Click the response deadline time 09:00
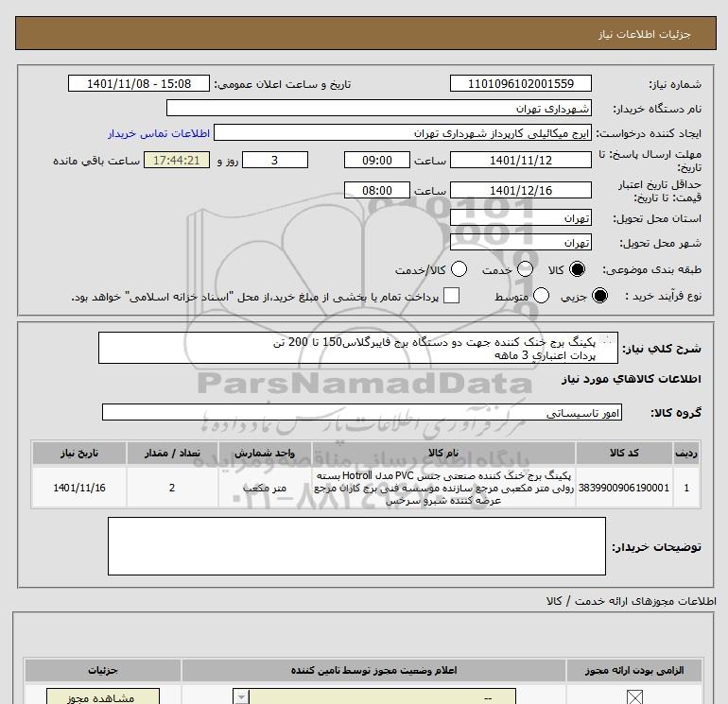Screen dimensions: 728x704 [377, 160]
